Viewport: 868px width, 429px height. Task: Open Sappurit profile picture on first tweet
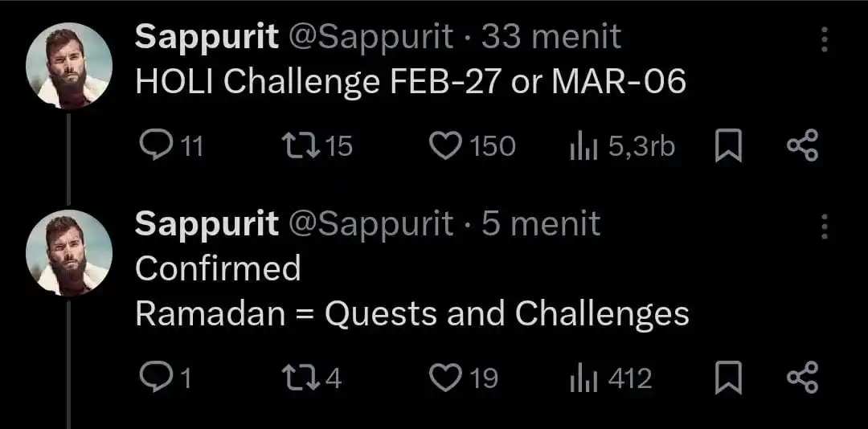pyautogui.click(x=68, y=66)
